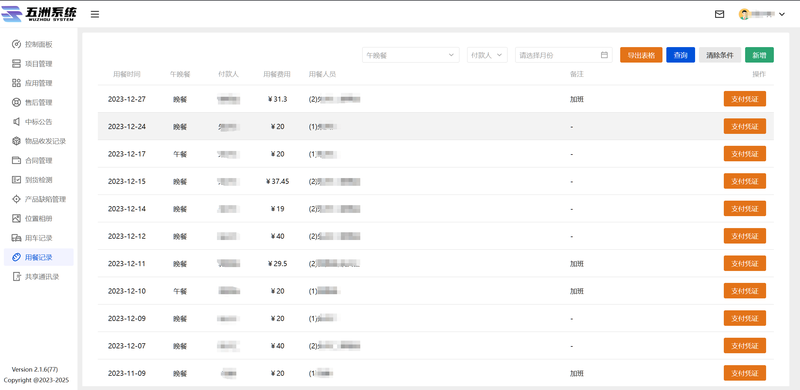Image resolution: width=800 pixels, height=390 pixels.
Task: Click the 应用管理 grid icon
Action: point(16,83)
